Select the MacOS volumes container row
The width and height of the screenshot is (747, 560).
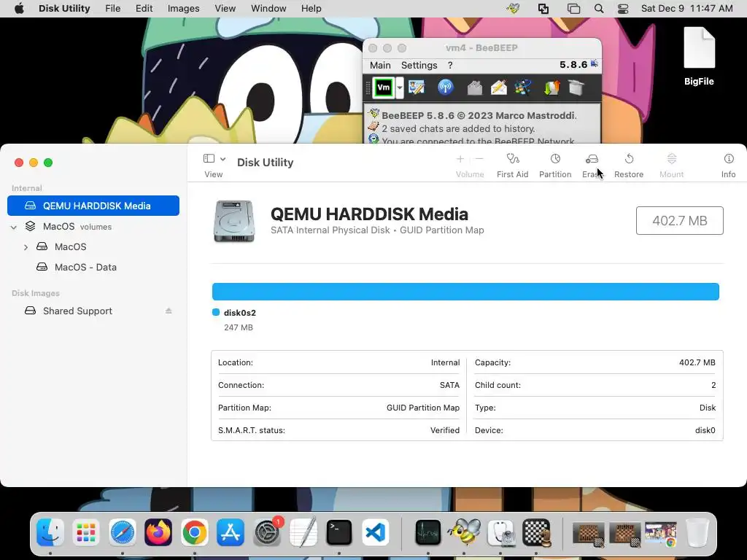click(x=93, y=226)
